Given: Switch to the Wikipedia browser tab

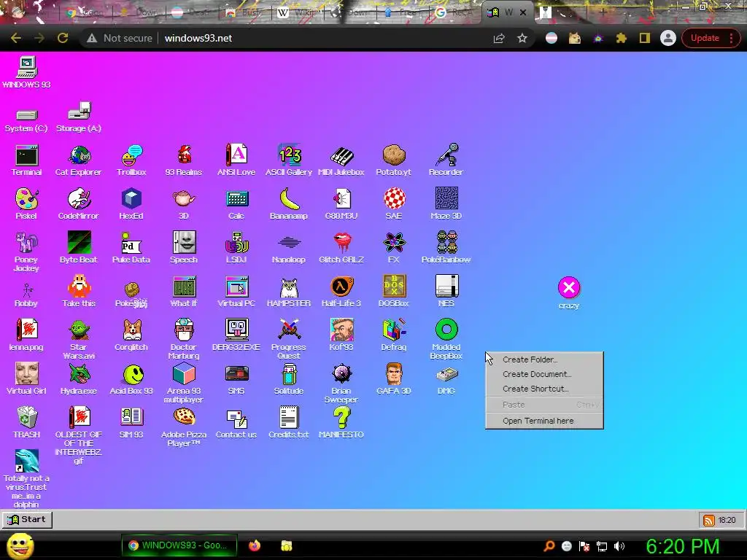Looking at the screenshot, I should point(298,12).
